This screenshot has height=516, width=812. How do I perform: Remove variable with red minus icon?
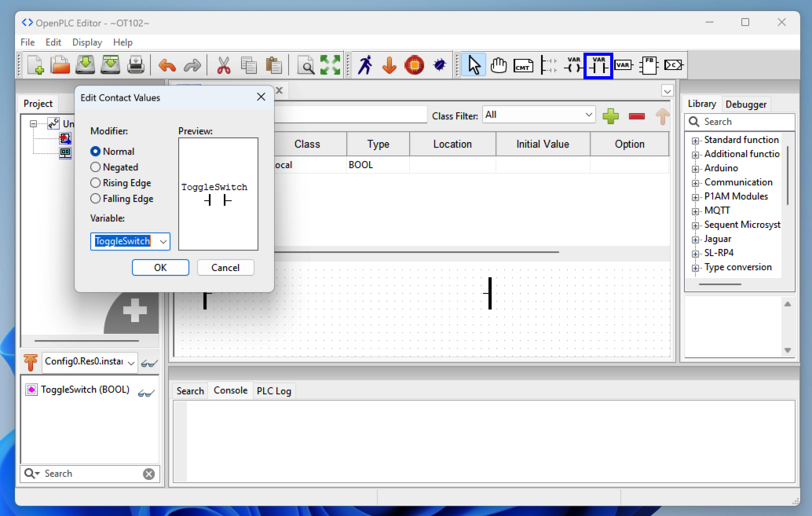[636, 116]
